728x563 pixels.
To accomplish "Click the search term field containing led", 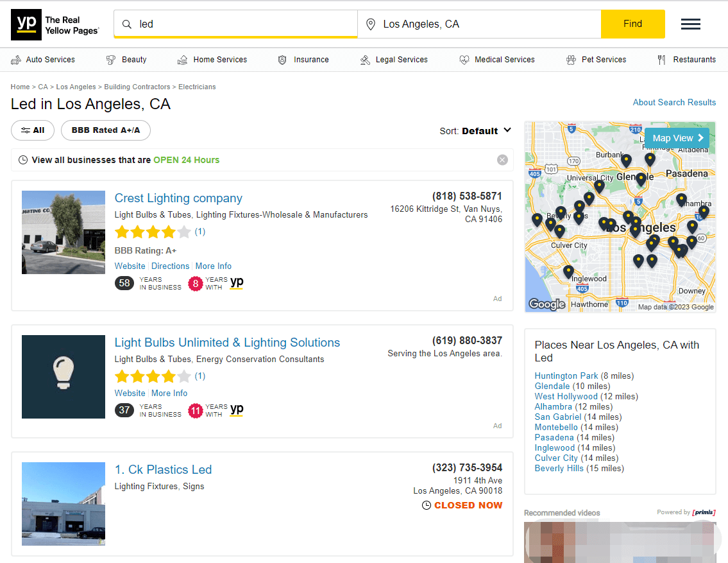I will pos(236,24).
